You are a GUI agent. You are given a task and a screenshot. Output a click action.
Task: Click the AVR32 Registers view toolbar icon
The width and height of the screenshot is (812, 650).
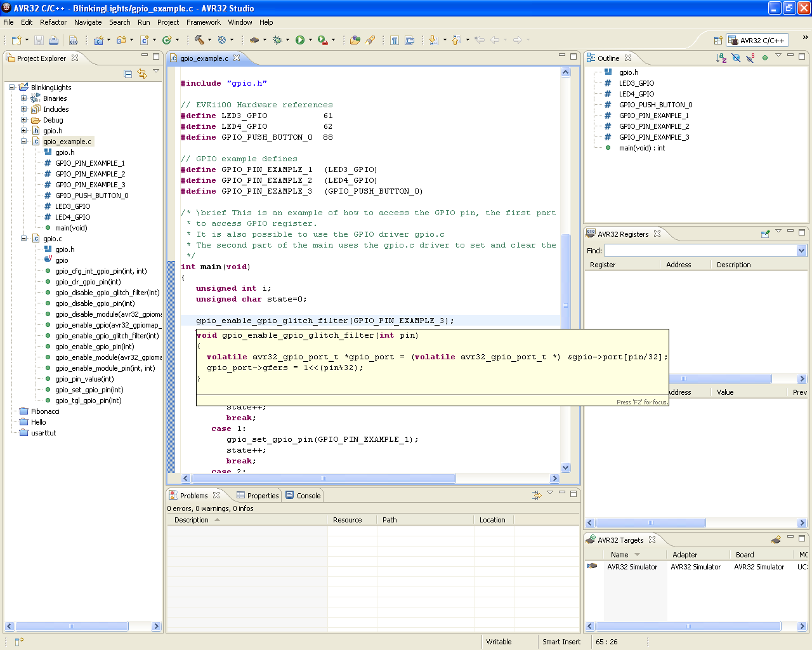[765, 234]
